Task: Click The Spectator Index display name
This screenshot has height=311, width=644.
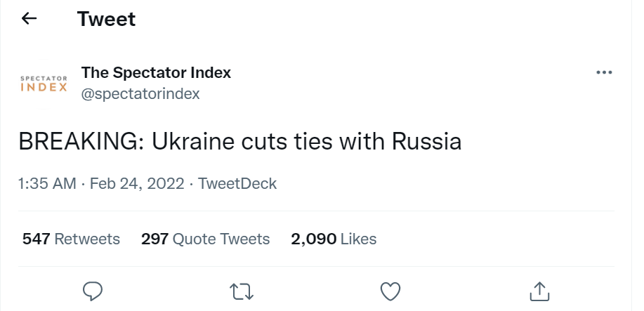Action: click(x=156, y=72)
